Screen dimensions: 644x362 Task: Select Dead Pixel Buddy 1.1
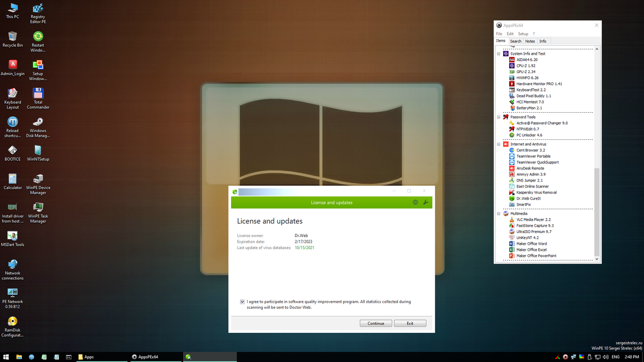click(x=530, y=96)
